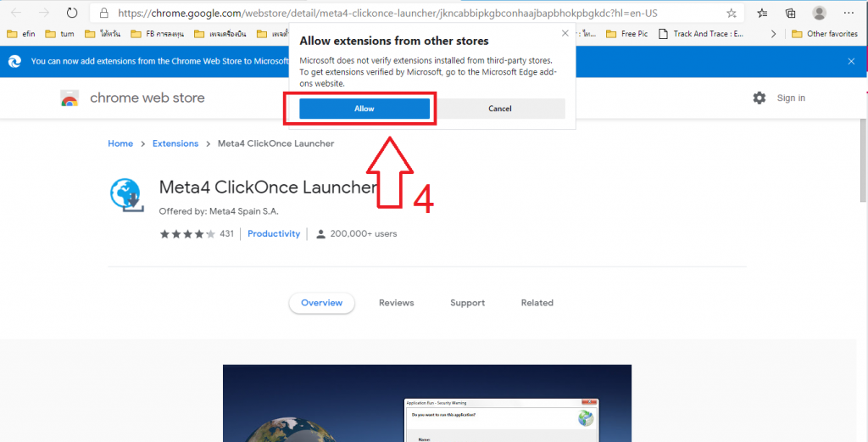868x442 pixels.
Task: Switch to the Support tab
Action: tap(467, 303)
